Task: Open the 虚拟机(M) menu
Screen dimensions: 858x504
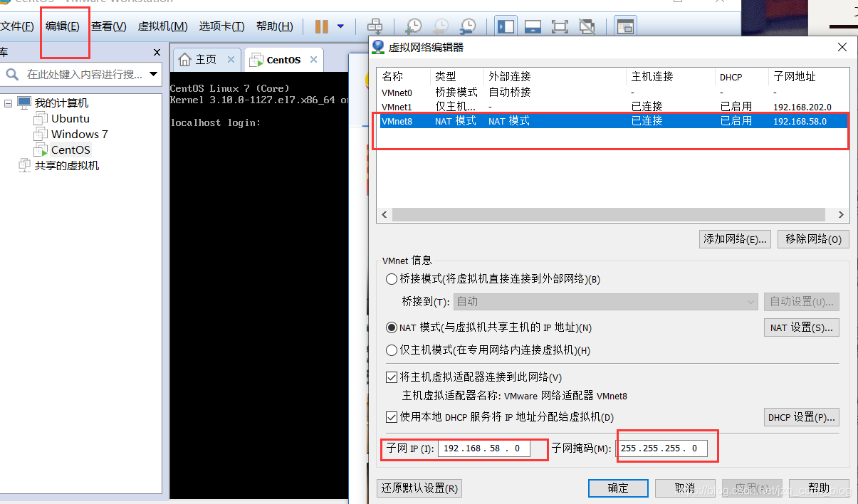Action: click(x=162, y=26)
